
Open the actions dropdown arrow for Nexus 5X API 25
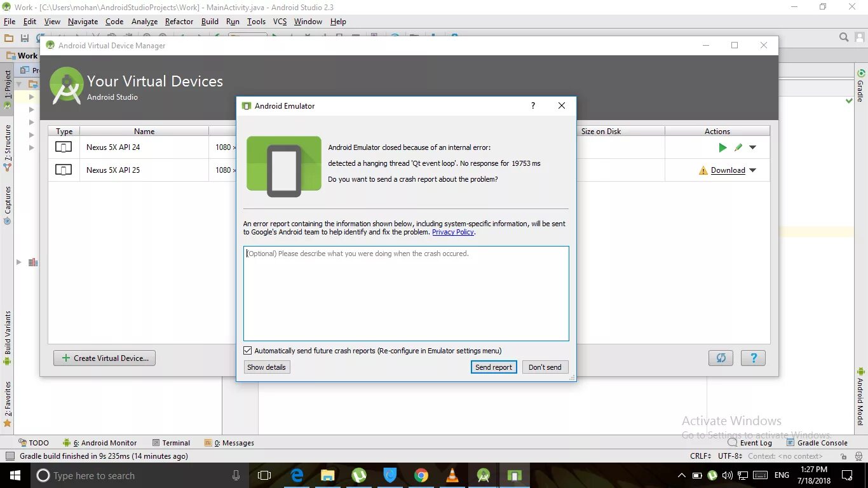tap(753, 170)
